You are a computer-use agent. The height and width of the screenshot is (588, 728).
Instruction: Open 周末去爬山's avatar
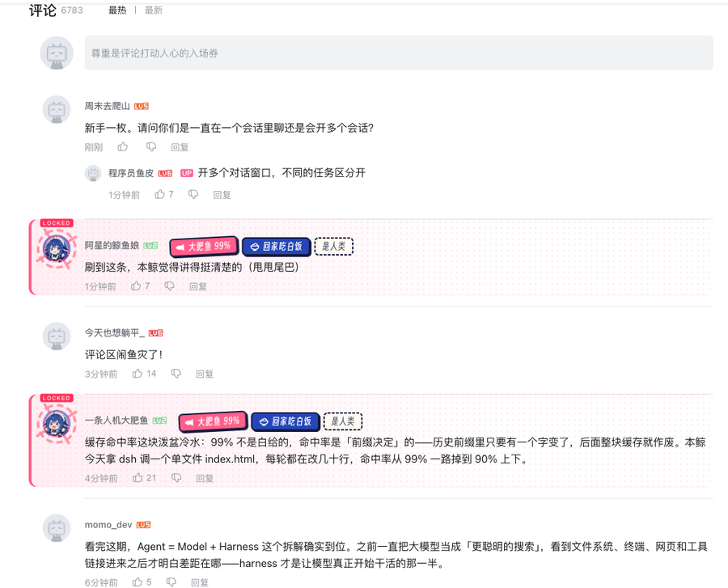click(57, 110)
